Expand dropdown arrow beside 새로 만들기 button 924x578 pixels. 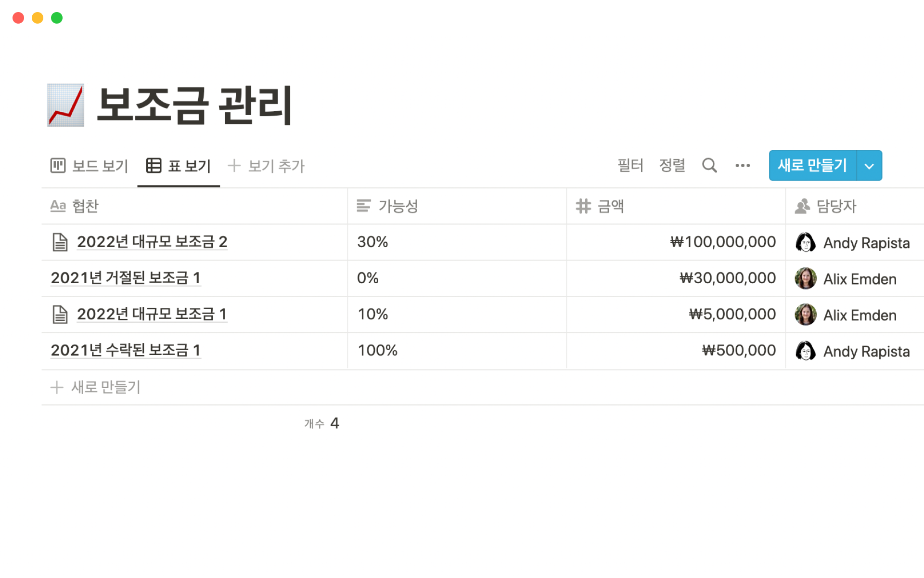[869, 166]
